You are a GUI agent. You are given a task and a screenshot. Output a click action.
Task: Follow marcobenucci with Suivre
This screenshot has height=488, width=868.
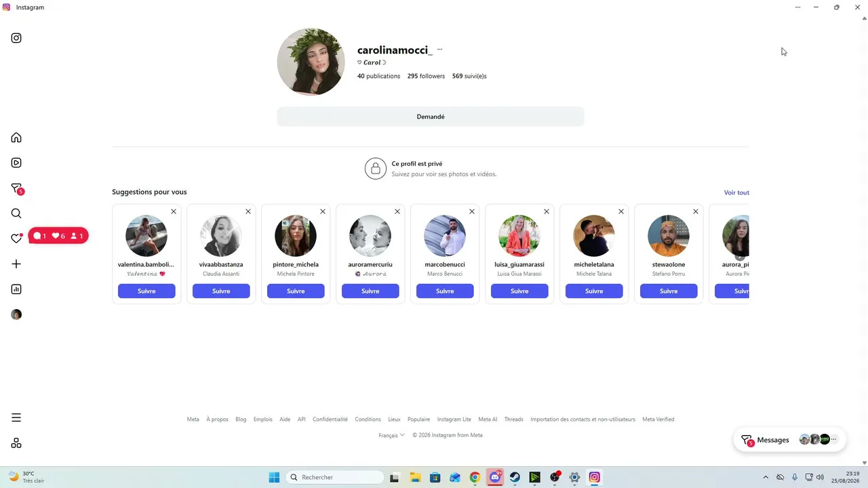[x=445, y=291]
